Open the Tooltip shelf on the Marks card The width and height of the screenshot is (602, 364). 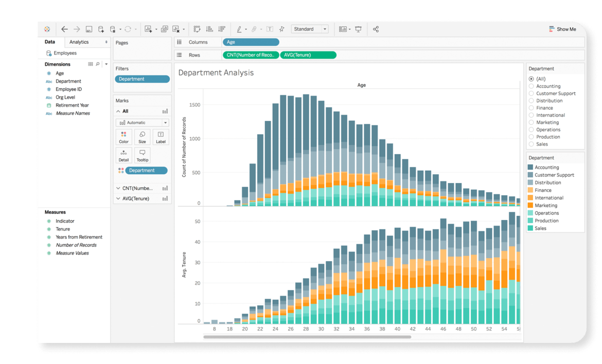(x=142, y=155)
